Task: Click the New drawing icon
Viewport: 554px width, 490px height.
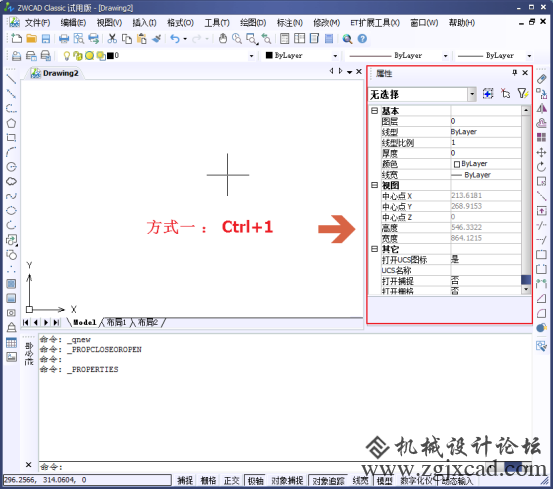Action: pyautogui.click(x=16, y=39)
